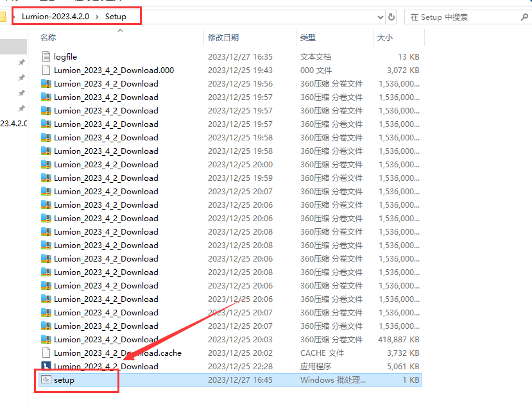This screenshot has height=409, width=532.
Task: Select the logfile file name
Action: click(x=65, y=57)
